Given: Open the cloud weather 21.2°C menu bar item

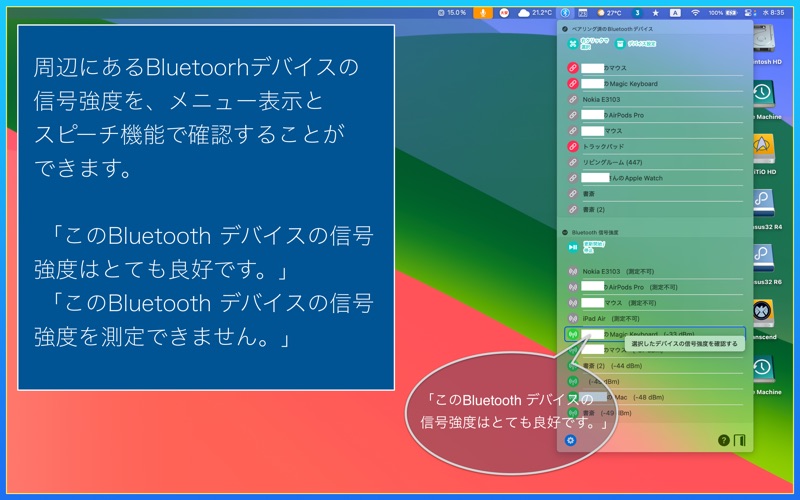Looking at the screenshot, I should (x=535, y=13).
